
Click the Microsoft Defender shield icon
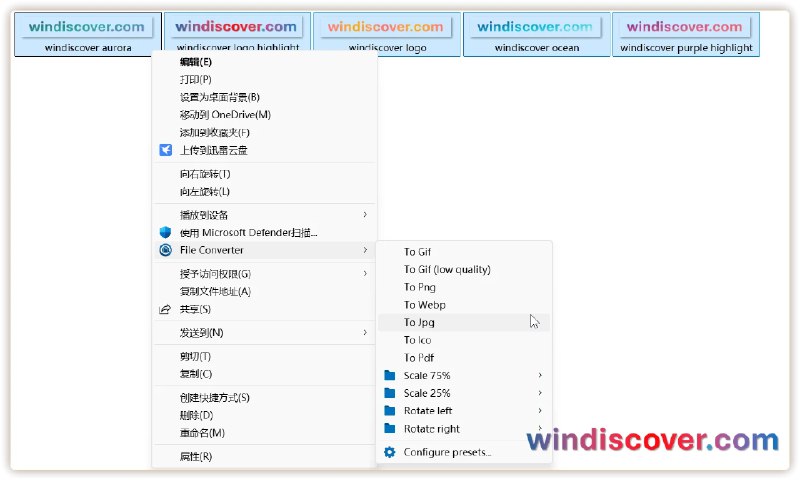point(165,233)
